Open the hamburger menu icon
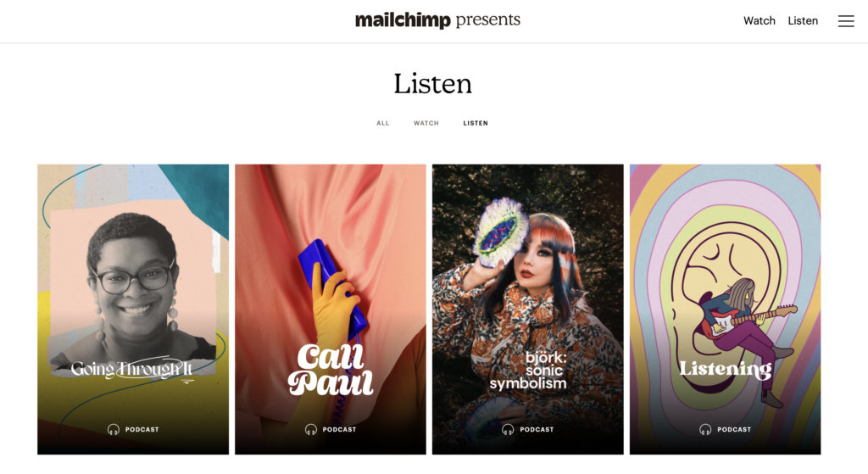Image resolution: width=868 pixels, height=474 pixels. pyautogui.click(x=846, y=21)
